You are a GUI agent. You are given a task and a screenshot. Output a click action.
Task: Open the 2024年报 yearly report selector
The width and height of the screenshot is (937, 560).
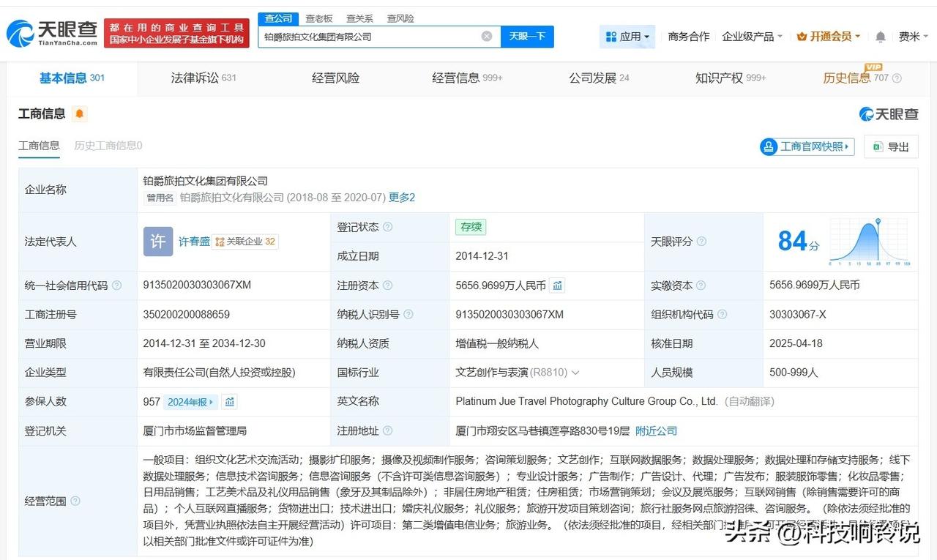(191, 402)
